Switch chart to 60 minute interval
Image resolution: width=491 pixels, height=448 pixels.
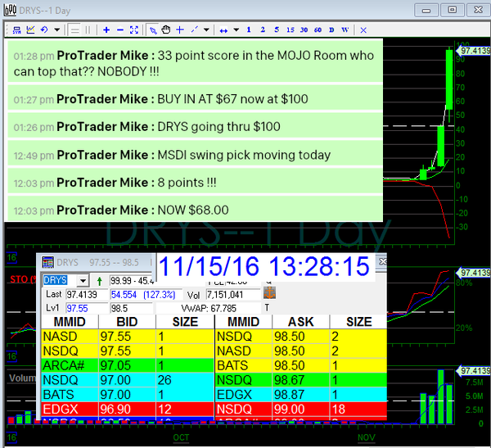[x=318, y=29]
